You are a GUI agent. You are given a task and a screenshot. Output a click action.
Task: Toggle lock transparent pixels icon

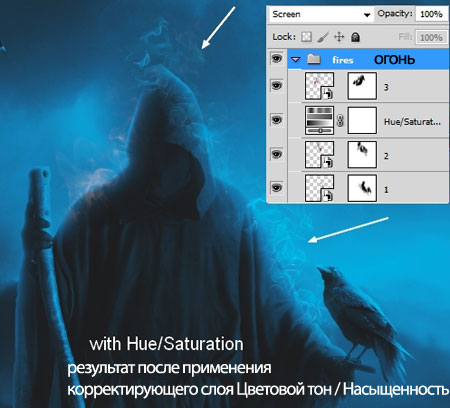[306, 37]
